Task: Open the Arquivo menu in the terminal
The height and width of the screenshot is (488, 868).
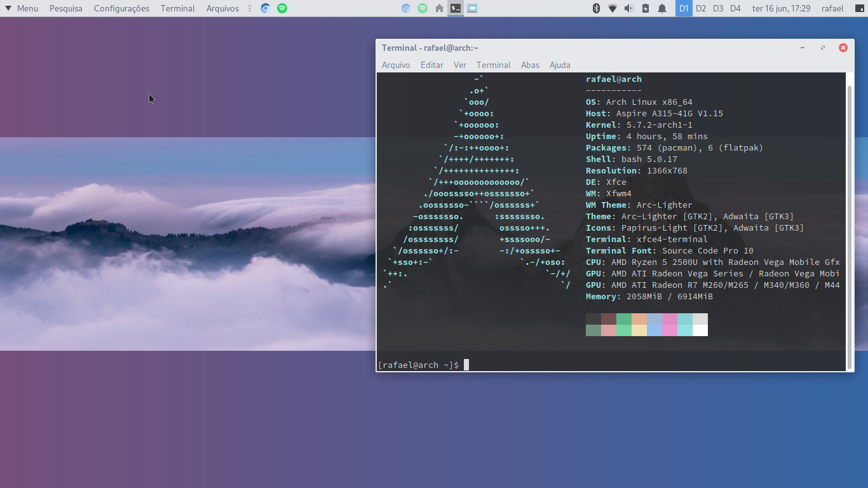Action: (396, 65)
